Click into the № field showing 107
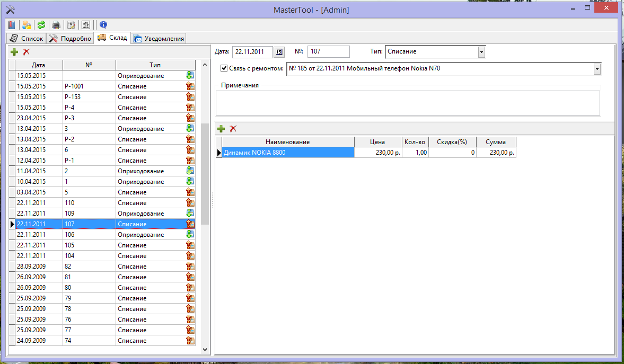 click(329, 52)
